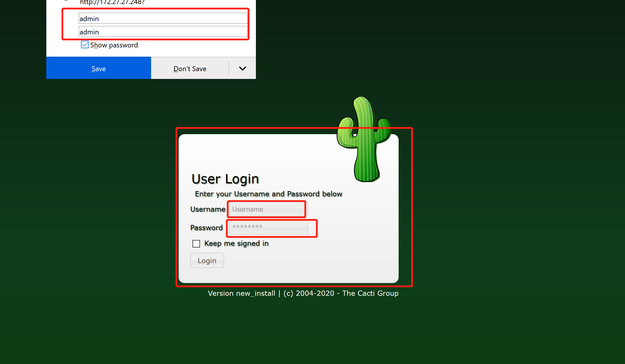Edit the saved password admin field
Viewport: 625px width, 364px height.
coord(163,32)
